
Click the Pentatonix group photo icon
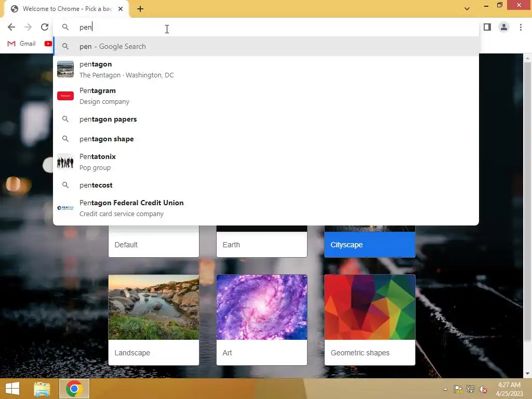[65, 162]
